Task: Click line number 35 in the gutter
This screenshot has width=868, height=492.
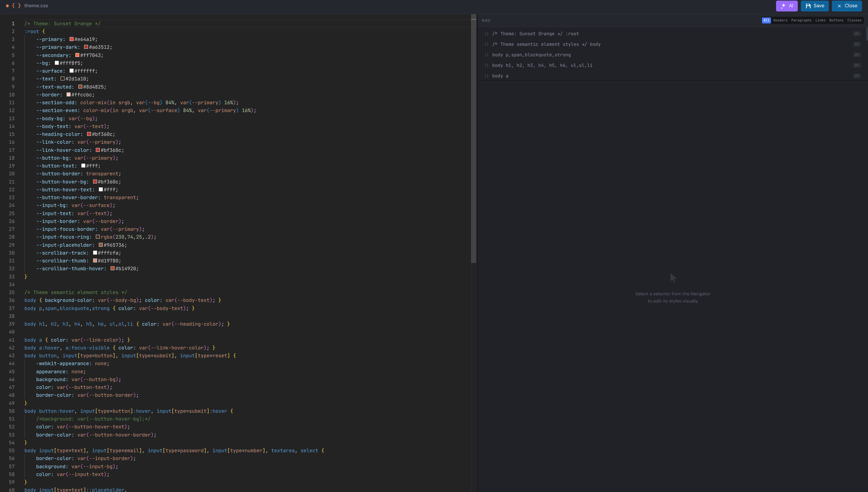Action: point(12,292)
